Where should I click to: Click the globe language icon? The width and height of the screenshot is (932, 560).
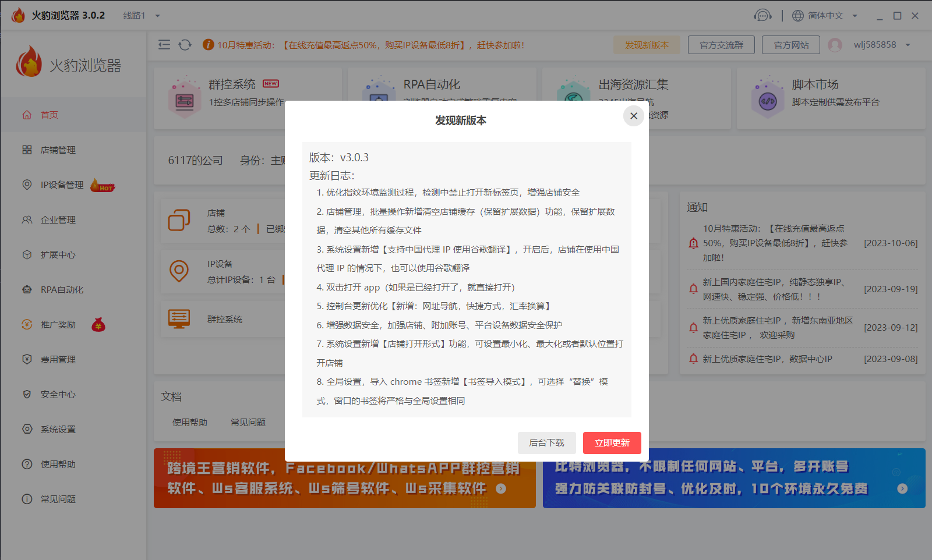pos(798,16)
